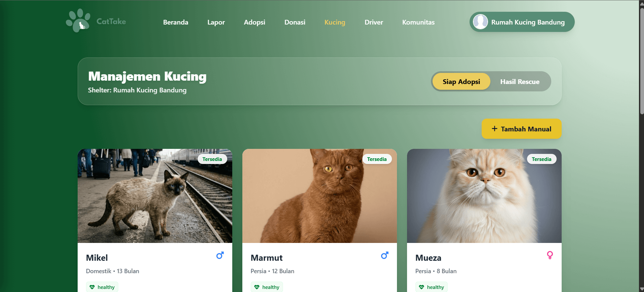Image resolution: width=644 pixels, height=292 pixels.
Task: Select the Donasi navigation link
Action: [295, 22]
